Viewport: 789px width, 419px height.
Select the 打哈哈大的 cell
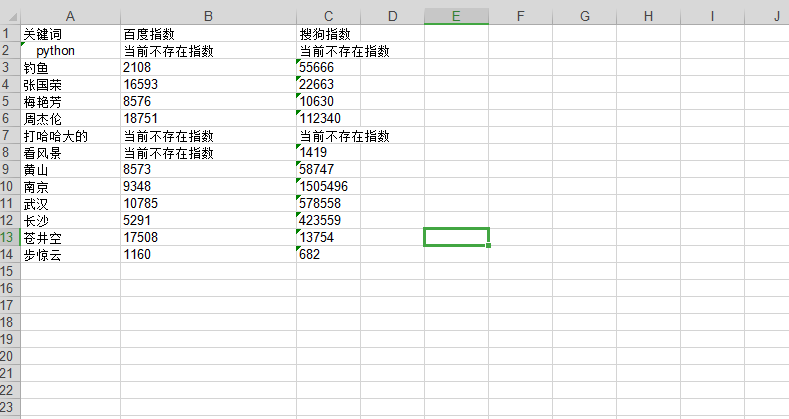click(x=70, y=136)
